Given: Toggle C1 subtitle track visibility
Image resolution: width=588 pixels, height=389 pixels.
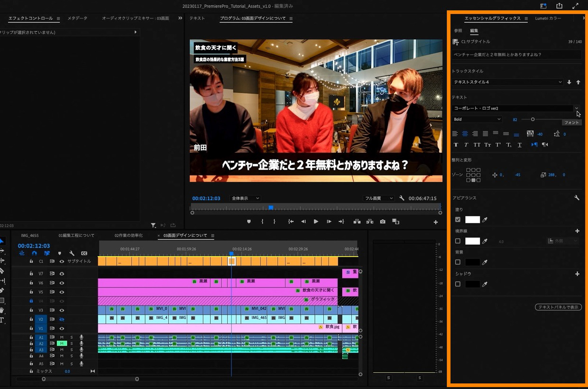Looking at the screenshot, I should click(62, 261).
